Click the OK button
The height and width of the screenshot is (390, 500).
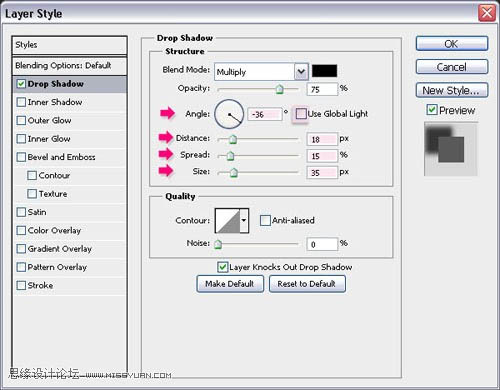(x=452, y=44)
